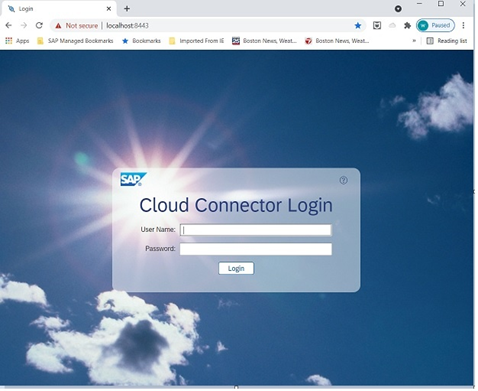Open the Pocket extension icon
Image resolution: width=478 pixels, height=391 pixels.
[x=377, y=25]
